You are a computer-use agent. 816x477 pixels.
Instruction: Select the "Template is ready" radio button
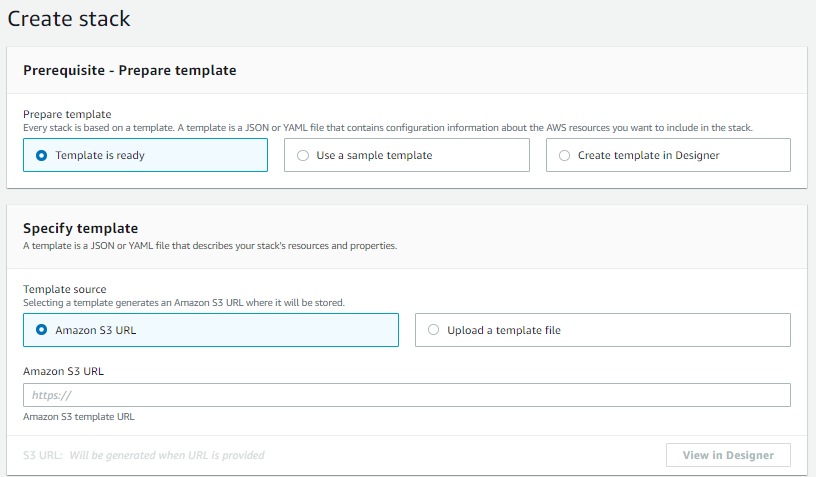coord(41,155)
